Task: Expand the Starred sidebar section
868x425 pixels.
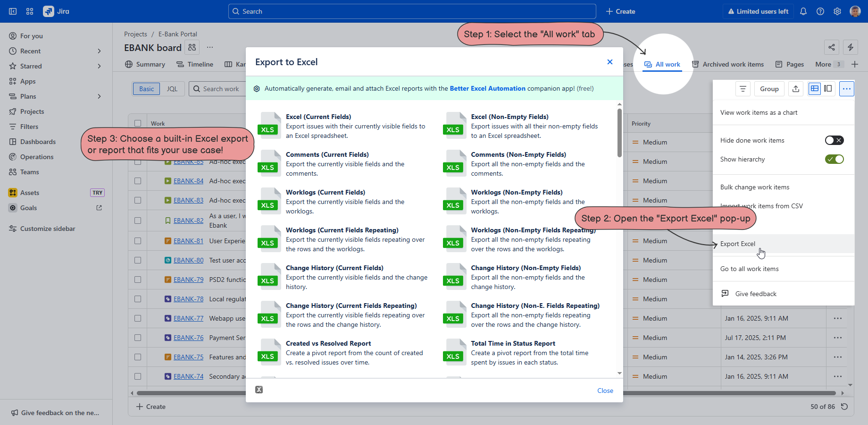Action: coord(99,66)
